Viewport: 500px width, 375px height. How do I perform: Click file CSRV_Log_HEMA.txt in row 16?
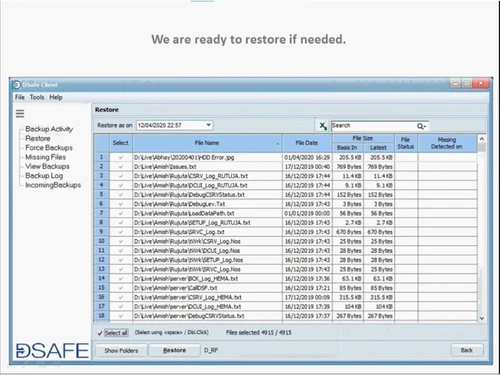188,297
